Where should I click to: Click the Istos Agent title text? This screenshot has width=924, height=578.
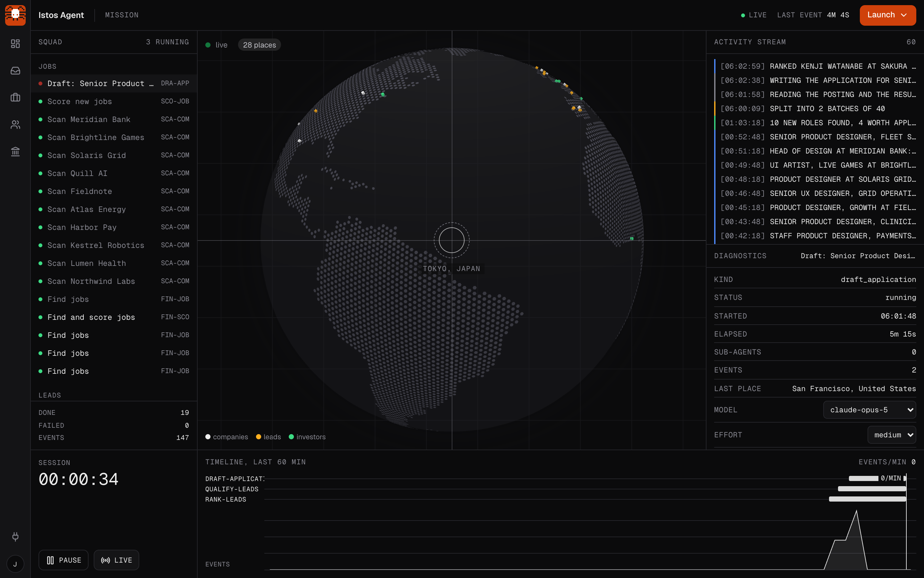[x=61, y=15]
